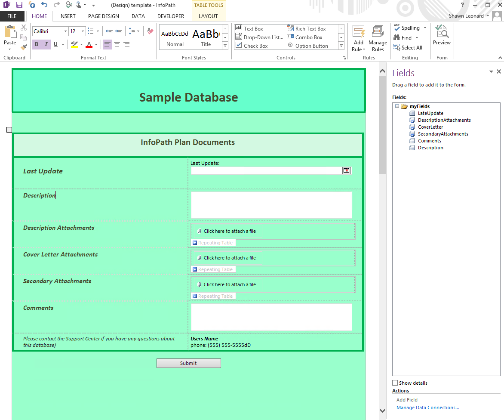The height and width of the screenshot is (420, 504).
Task: Click into the Comments text box
Action: (271, 317)
